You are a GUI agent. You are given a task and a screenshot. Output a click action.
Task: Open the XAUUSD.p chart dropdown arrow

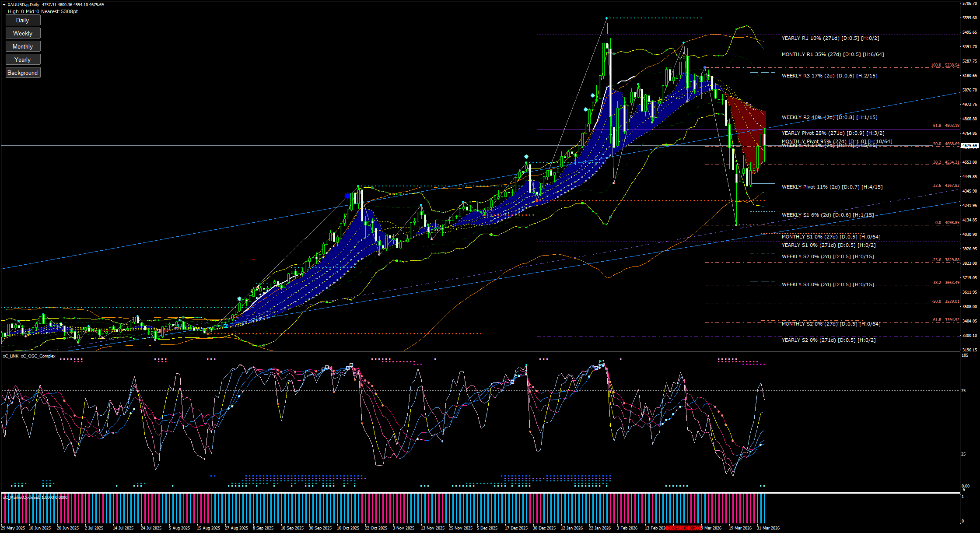(4, 5)
